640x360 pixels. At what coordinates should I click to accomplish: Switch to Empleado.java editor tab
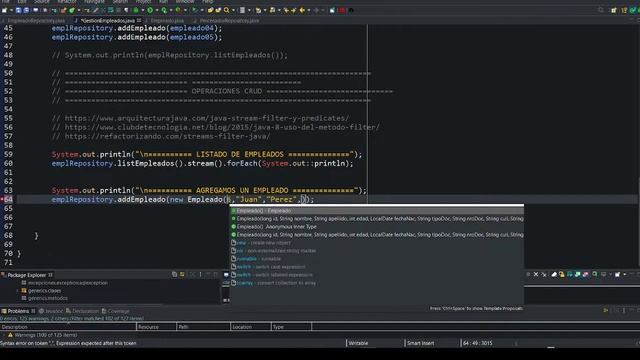tap(167, 20)
